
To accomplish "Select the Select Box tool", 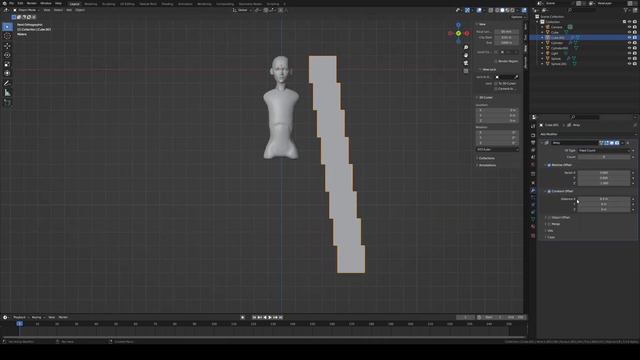I will click(7, 27).
